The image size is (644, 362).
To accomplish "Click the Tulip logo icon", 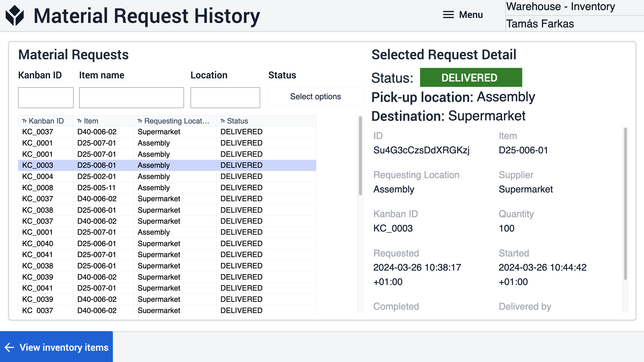I will (15, 15).
